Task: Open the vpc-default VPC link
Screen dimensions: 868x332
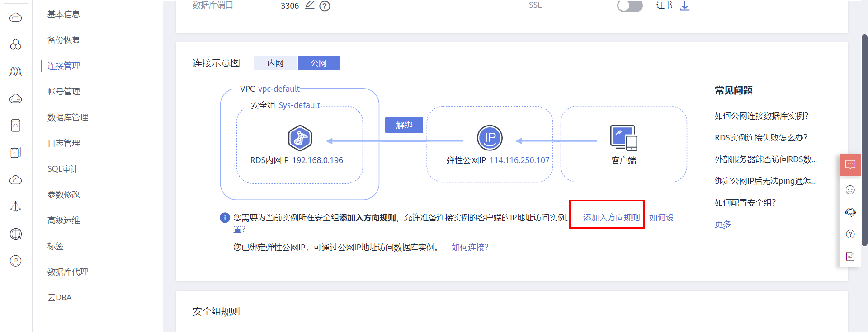Action: (279, 89)
